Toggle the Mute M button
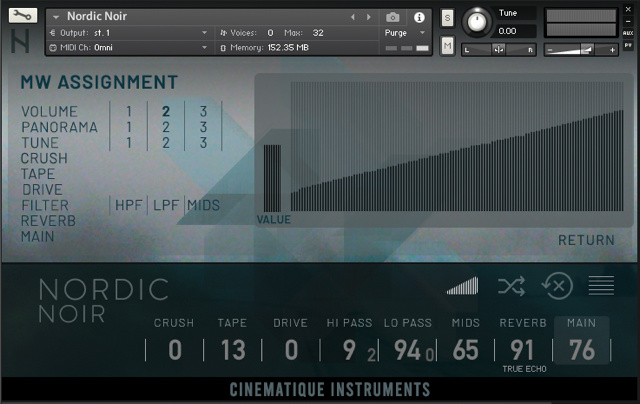This screenshot has height=404, width=640. point(447,46)
